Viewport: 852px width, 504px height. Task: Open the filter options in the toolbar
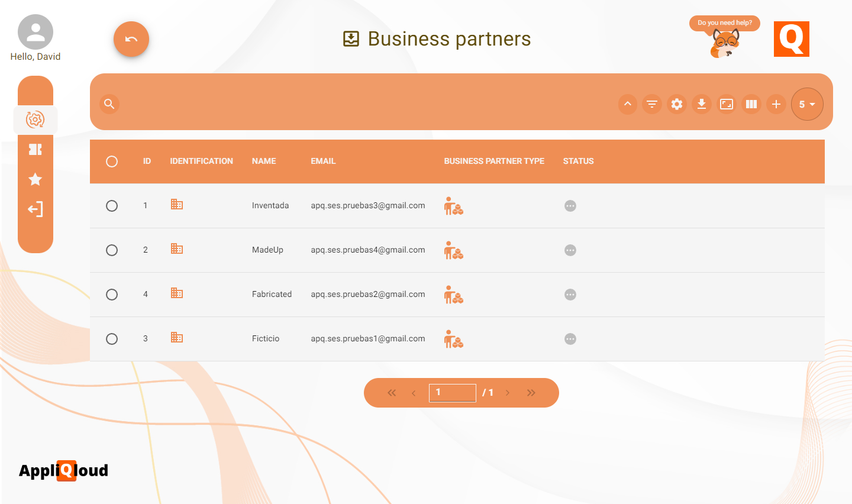[652, 104]
